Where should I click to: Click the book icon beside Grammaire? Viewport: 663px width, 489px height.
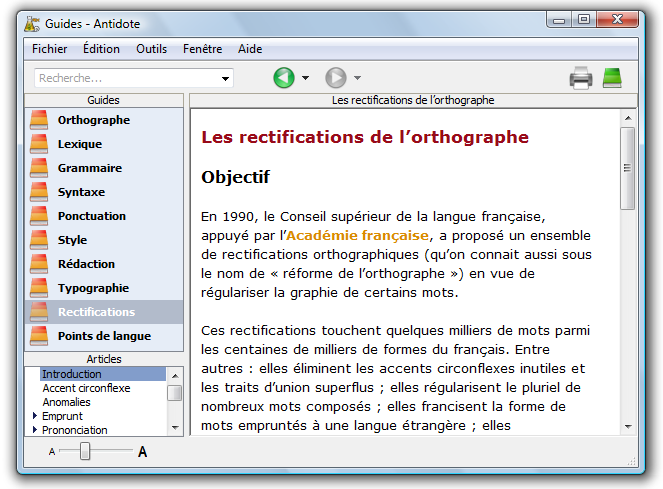pos(39,168)
